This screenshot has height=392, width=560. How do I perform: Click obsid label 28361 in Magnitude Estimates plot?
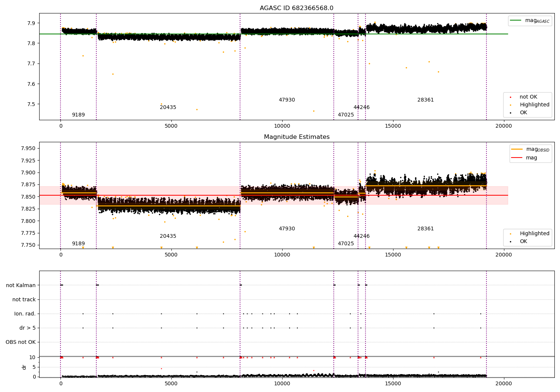point(426,229)
